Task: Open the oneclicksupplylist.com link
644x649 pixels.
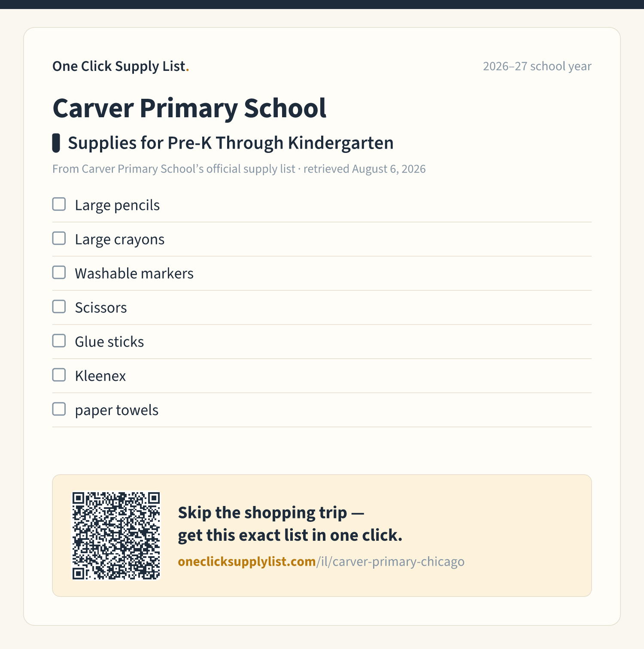Action: coord(321,561)
